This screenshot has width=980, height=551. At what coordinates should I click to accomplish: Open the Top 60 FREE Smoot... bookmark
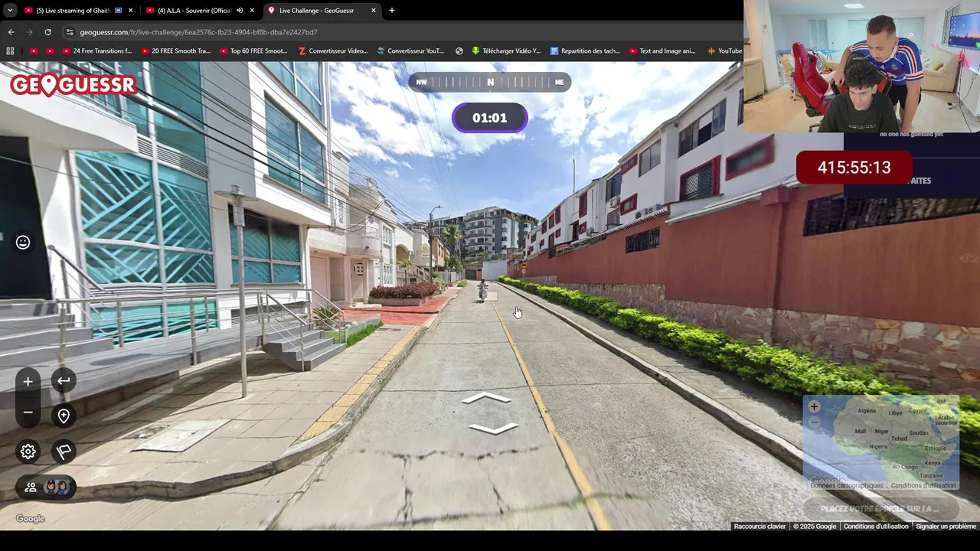(253, 51)
